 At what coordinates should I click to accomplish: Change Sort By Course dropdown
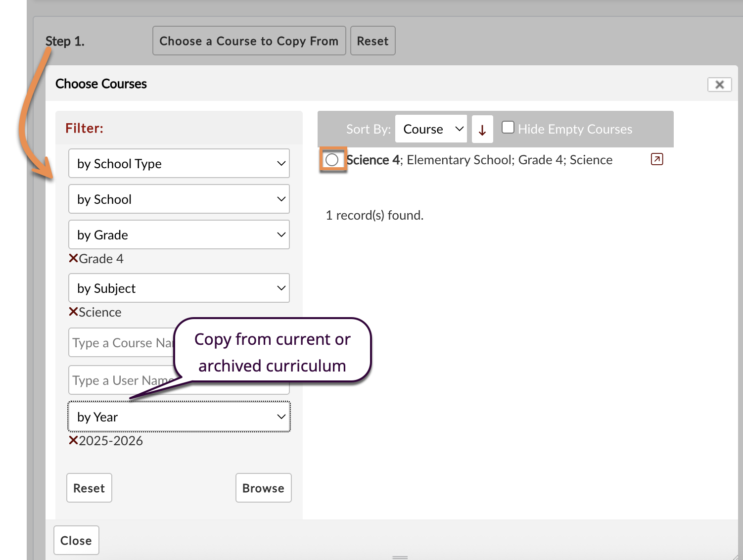tap(431, 129)
